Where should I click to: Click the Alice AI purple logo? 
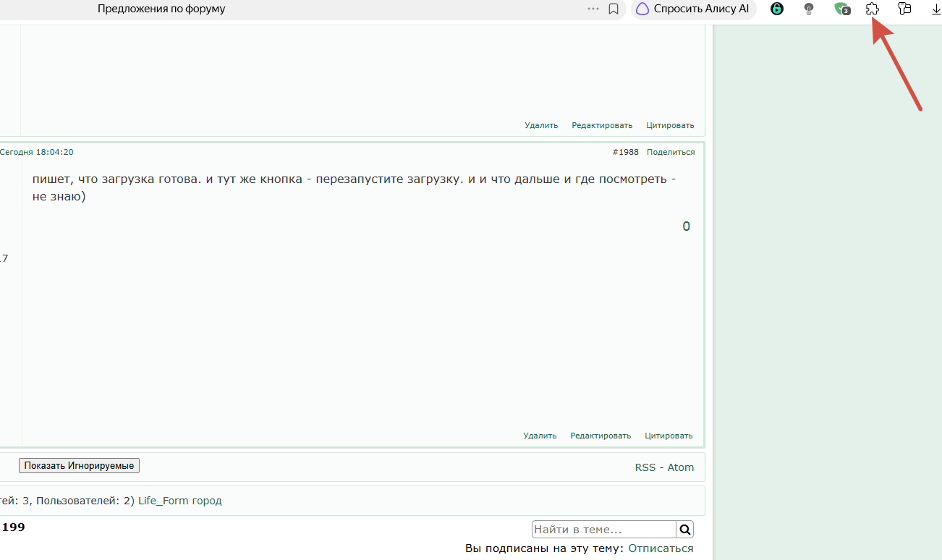point(642,9)
